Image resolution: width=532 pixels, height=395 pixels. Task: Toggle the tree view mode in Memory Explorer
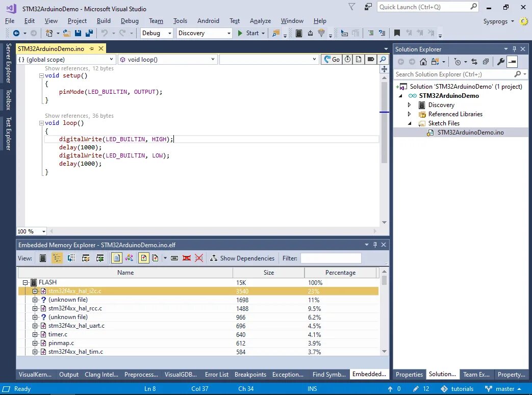click(57, 258)
